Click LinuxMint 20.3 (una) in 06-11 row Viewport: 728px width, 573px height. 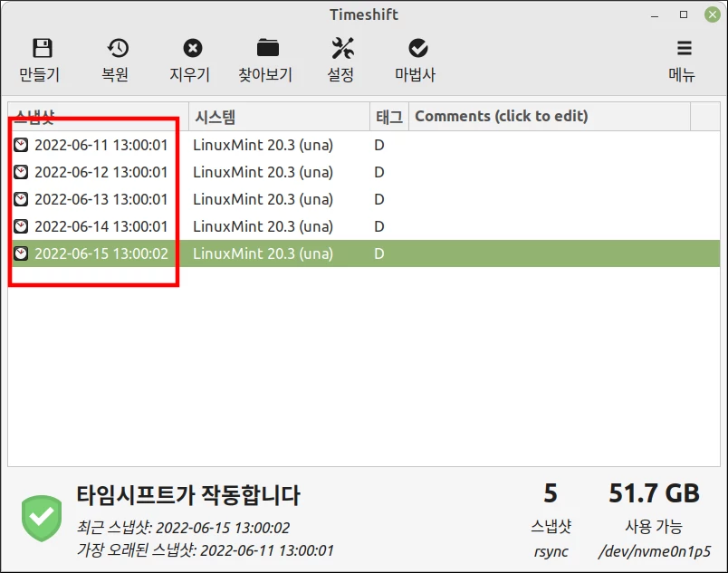point(263,145)
